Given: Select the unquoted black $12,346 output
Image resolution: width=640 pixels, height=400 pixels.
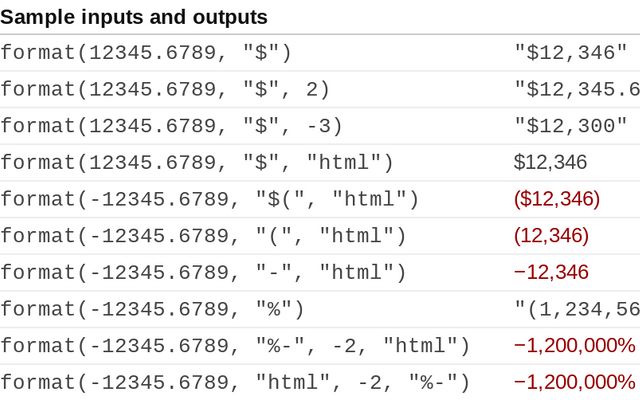Looking at the screenshot, I should tap(550, 163).
